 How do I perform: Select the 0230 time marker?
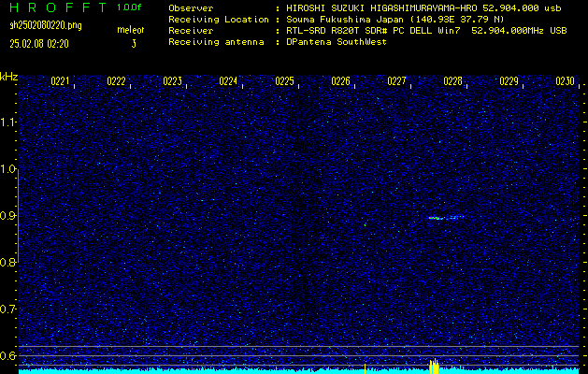click(564, 81)
